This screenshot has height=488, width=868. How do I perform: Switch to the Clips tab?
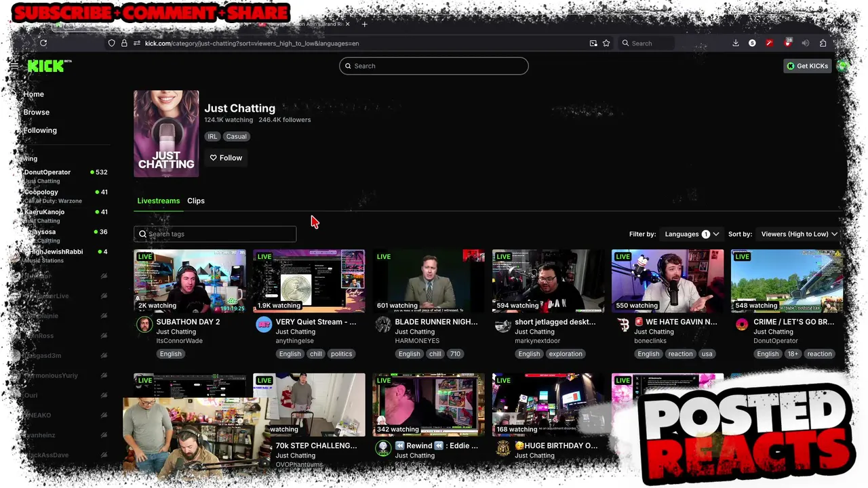(196, 201)
